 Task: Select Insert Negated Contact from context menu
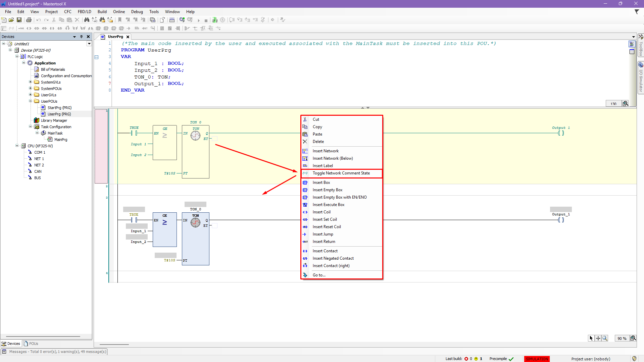pos(333,258)
